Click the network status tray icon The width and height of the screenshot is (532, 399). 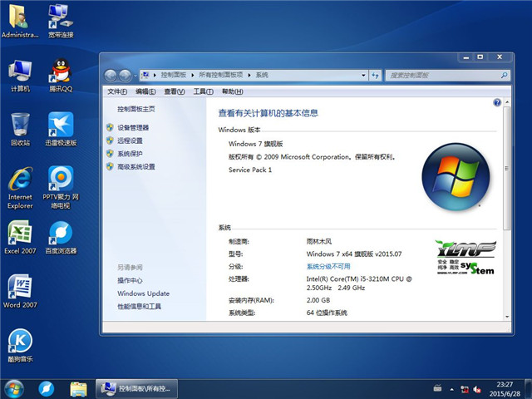tap(465, 389)
